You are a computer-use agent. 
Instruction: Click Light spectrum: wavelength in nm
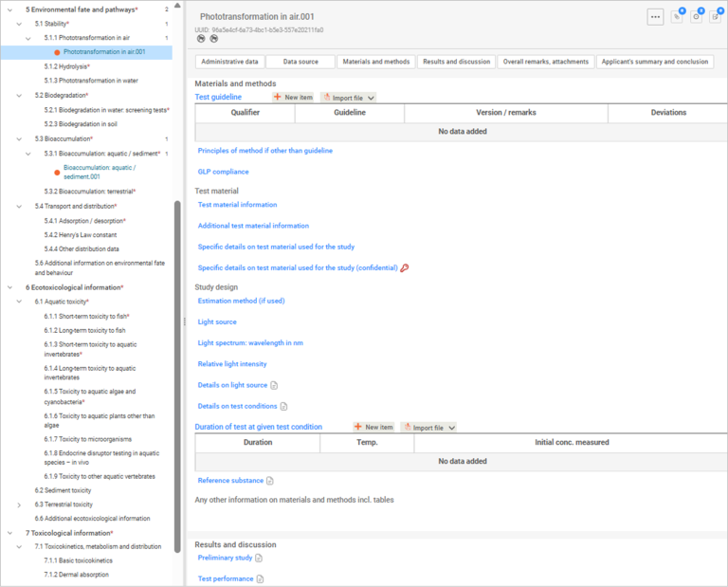coord(250,343)
